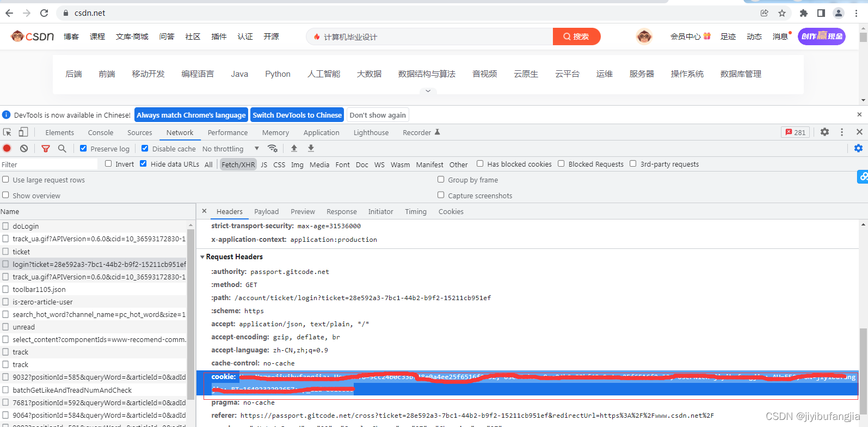This screenshot has width=868, height=427.
Task: Open the Payload tab
Action: [266, 211]
